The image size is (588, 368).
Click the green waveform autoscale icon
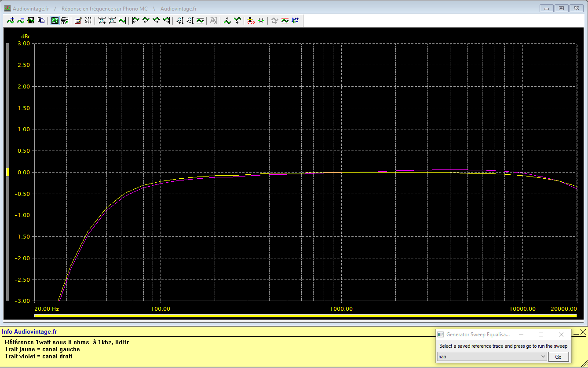point(122,20)
